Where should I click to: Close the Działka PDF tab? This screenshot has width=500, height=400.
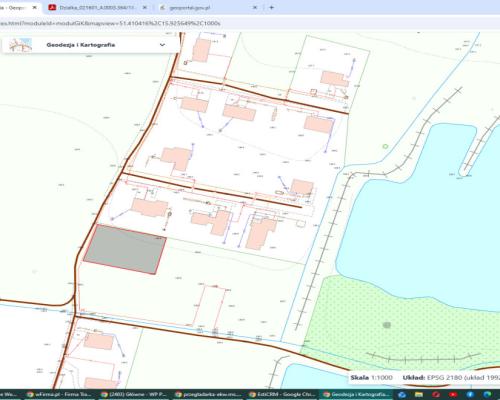click(144, 7)
